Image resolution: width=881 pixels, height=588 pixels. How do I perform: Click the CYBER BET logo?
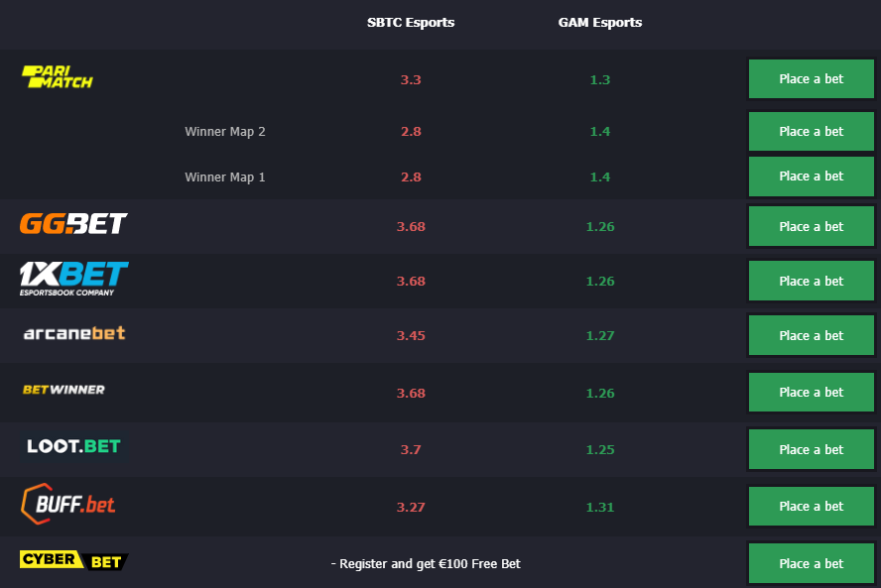tap(74, 560)
